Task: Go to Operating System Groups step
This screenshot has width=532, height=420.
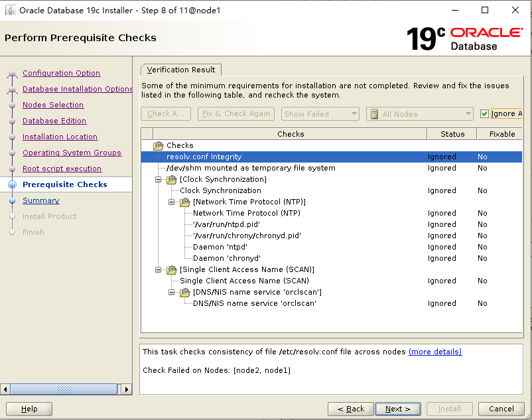Action: (x=72, y=153)
